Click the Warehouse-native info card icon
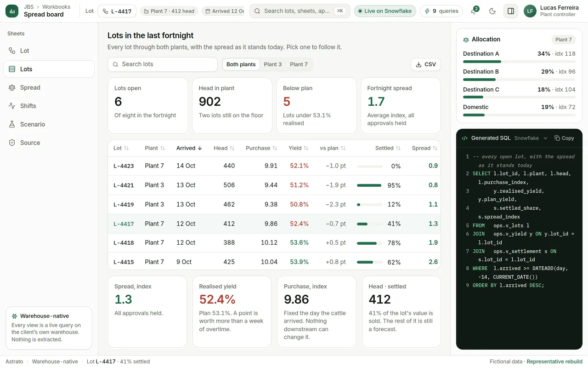 [x=14, y=316]
